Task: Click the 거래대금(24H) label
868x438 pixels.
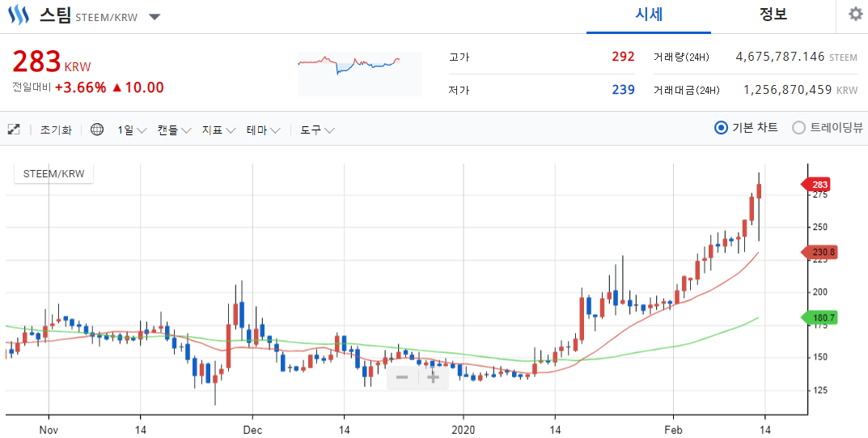Action: coord(687,90)
